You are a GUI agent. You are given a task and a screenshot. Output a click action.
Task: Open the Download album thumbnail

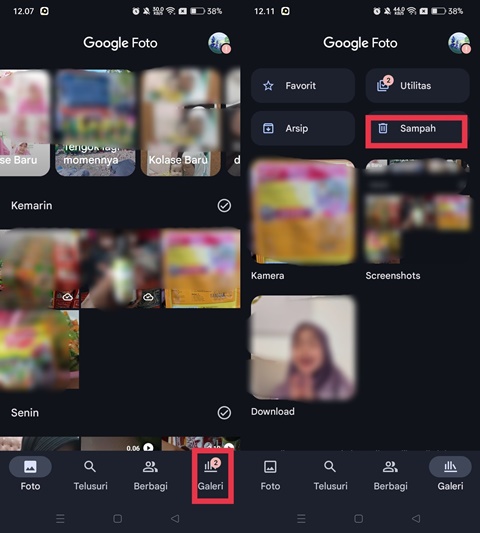303,347
